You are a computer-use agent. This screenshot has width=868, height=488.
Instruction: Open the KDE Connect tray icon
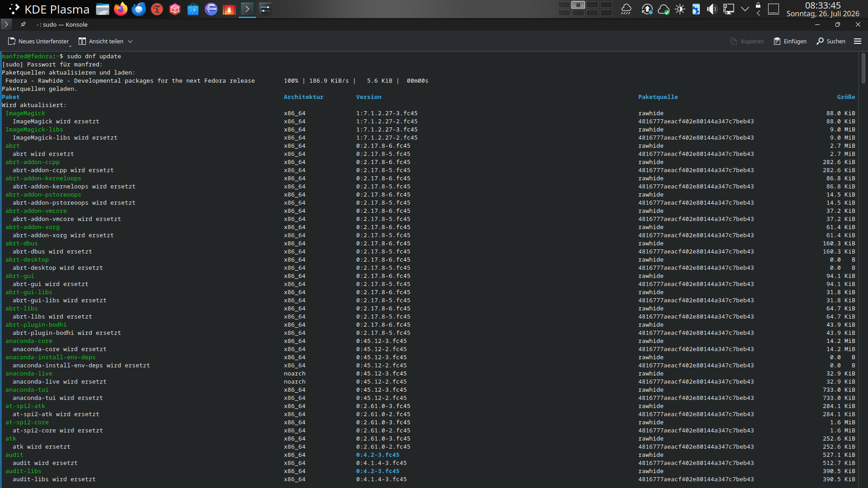coord(696,9)
